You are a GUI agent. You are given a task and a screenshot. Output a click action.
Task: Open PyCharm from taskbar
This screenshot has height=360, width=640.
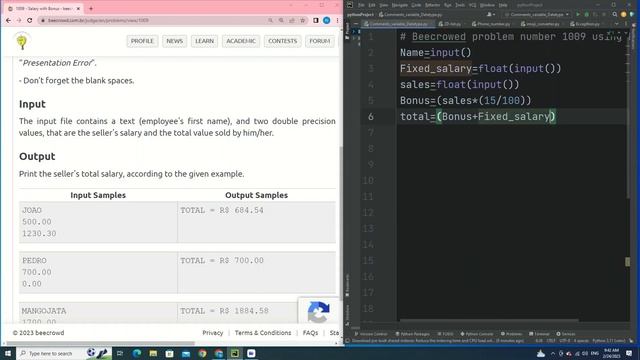(x=235, y=353)
